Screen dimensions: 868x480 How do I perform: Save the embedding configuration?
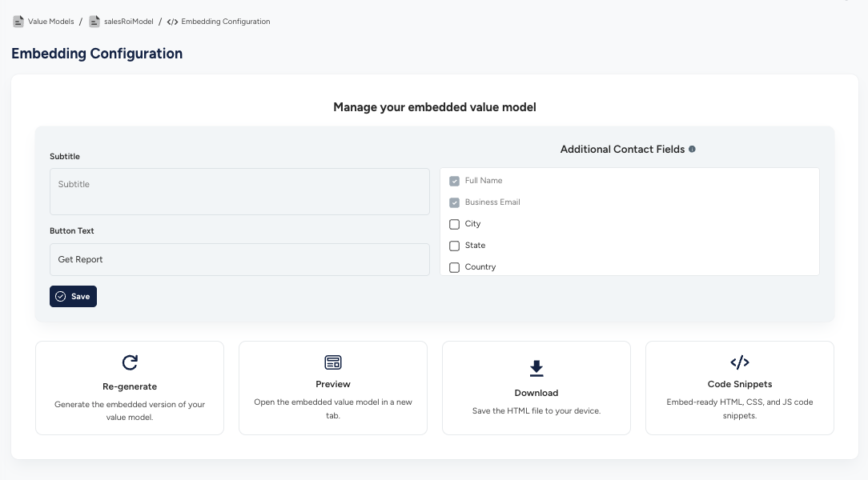tap(73, 297)
